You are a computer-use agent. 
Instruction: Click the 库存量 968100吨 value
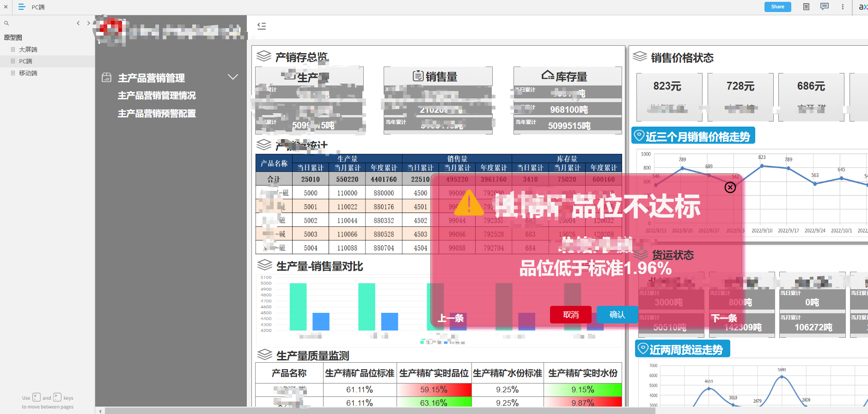pyautogui.click(x=569, y=110)
